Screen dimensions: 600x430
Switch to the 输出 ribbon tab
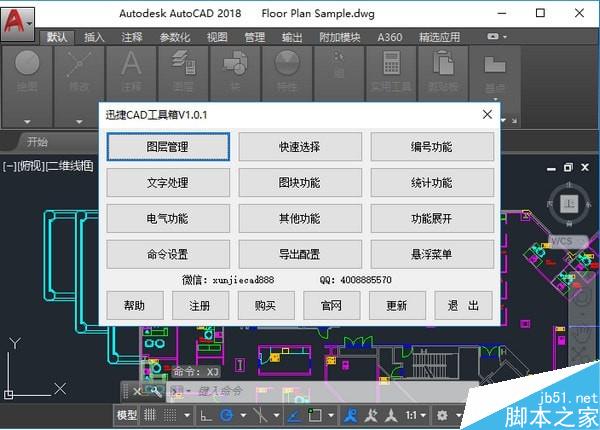click(x=292, y=37)
